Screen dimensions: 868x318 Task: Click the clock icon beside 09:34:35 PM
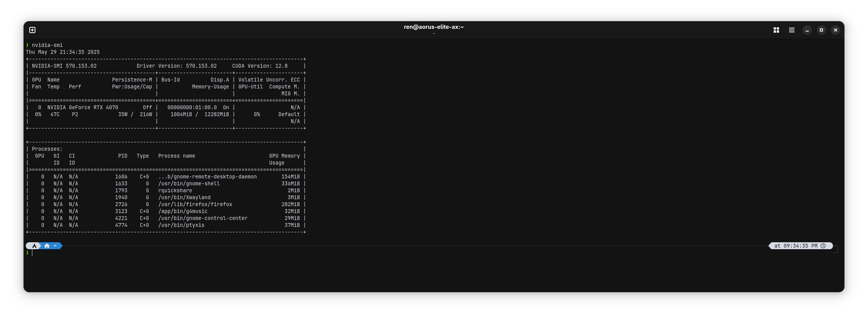point(823,246)
